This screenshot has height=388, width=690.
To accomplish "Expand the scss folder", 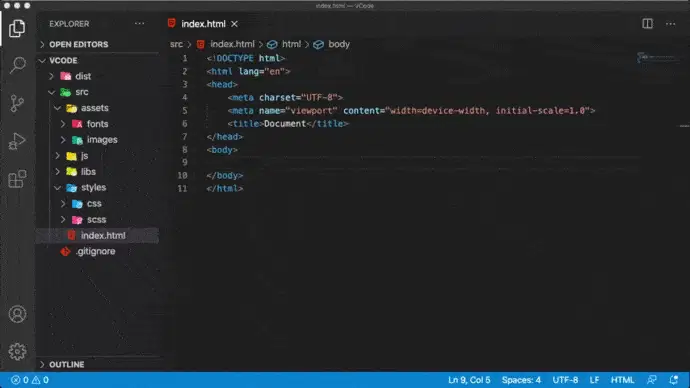I will point(97,220).
